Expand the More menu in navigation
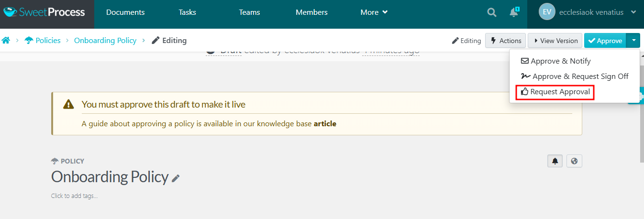 click(374, 12)
